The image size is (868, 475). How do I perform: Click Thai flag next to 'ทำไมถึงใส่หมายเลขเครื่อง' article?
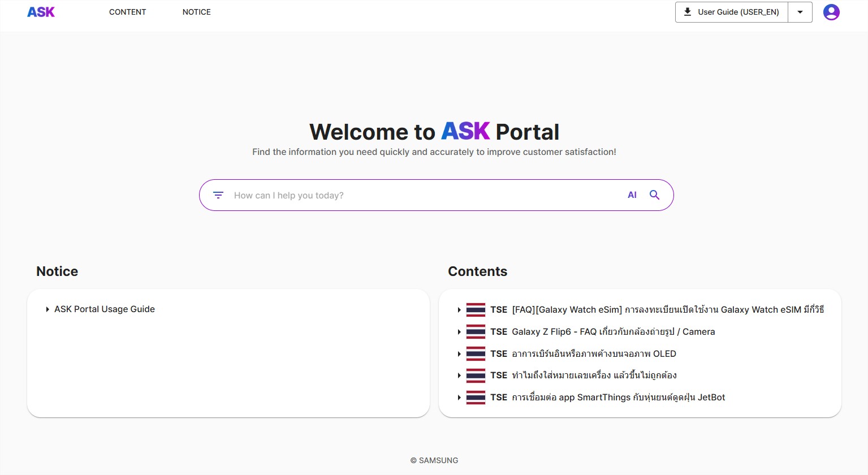476,375
